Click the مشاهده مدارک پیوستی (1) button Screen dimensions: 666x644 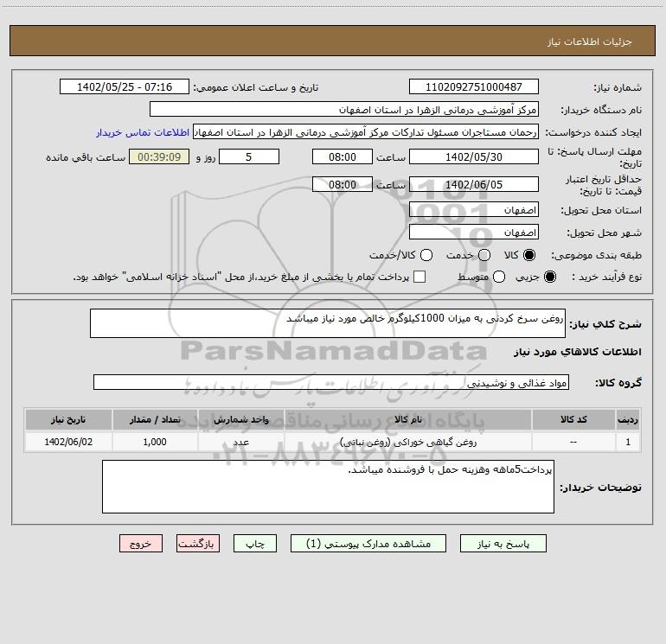(x=368, y=544)
